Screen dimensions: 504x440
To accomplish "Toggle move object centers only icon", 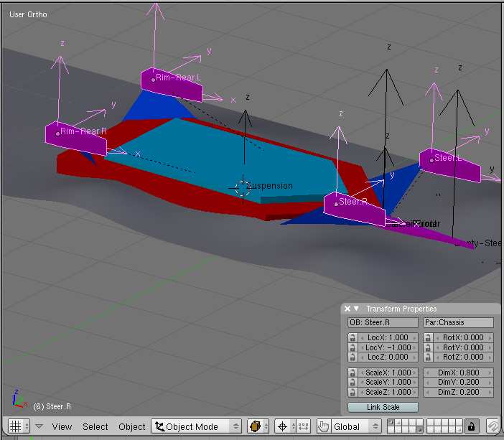I will (x=303, y=426).
